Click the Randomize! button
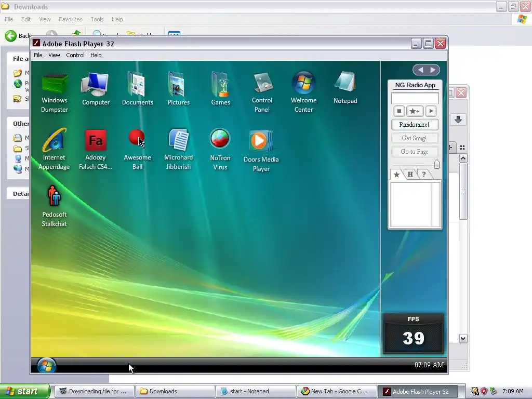The height and width of the screenshot is (399, 532). pyautogui.click(x=415, y=125)
